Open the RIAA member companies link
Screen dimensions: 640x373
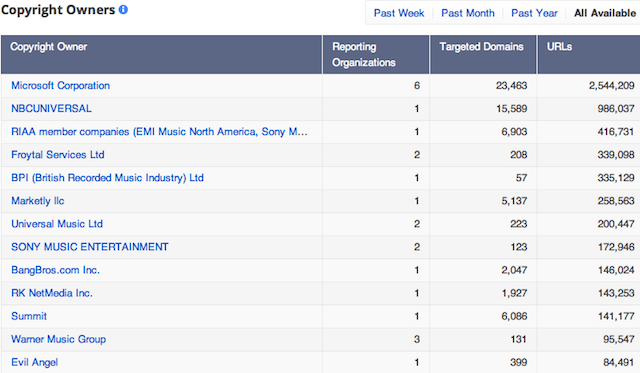pos(159,132)
